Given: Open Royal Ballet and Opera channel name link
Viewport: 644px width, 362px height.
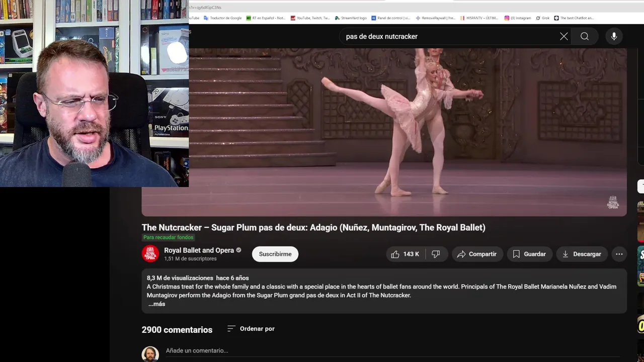Looking at the screenshot, I should [199, 250].
